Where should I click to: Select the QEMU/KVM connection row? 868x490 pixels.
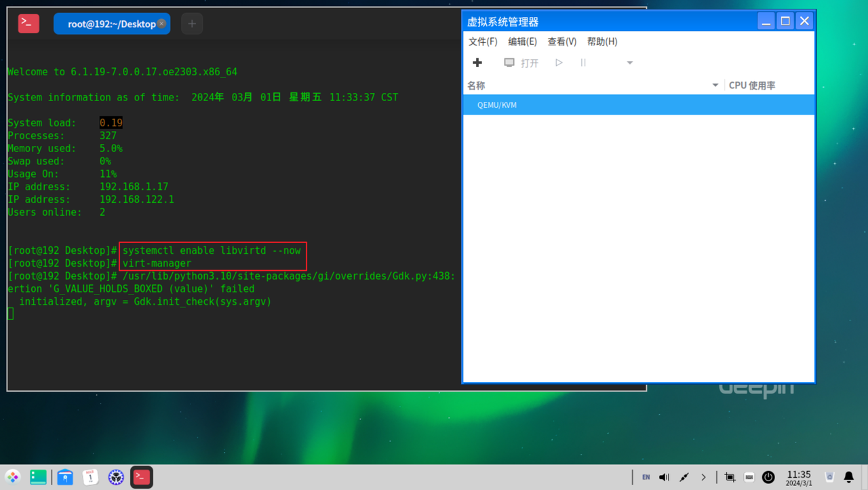pos(497,105)
